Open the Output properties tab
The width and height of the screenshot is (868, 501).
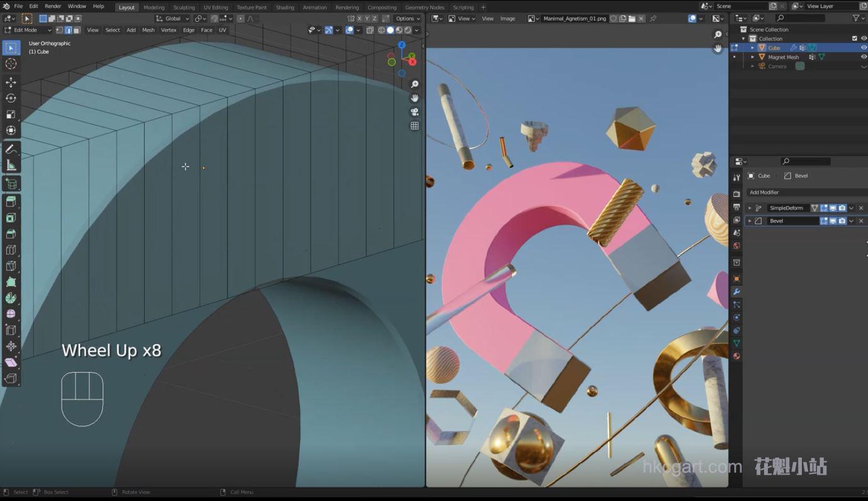[736, 207]
